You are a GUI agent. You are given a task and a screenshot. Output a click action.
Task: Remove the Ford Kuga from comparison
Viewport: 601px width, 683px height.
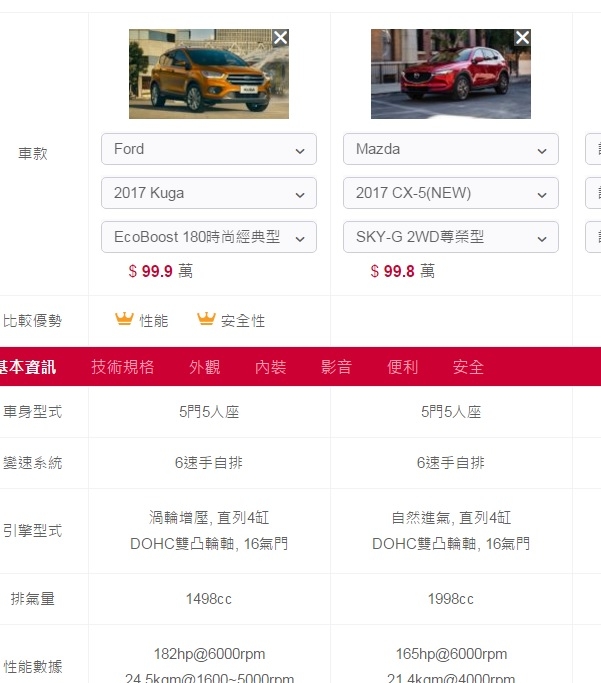tap(280, 38)
